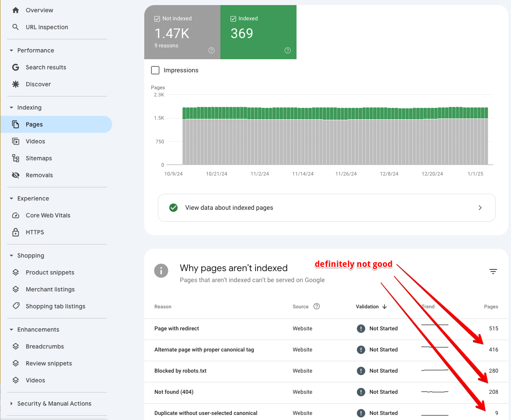This screenshot has width=511, height=420.
Task: Click the Reason column header
Action: pos(163,307)
